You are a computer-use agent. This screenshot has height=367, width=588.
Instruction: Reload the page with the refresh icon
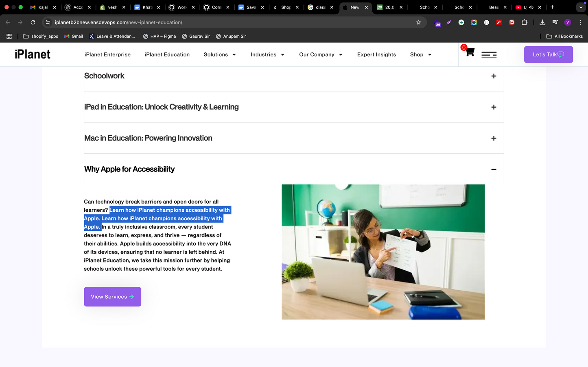33,22
